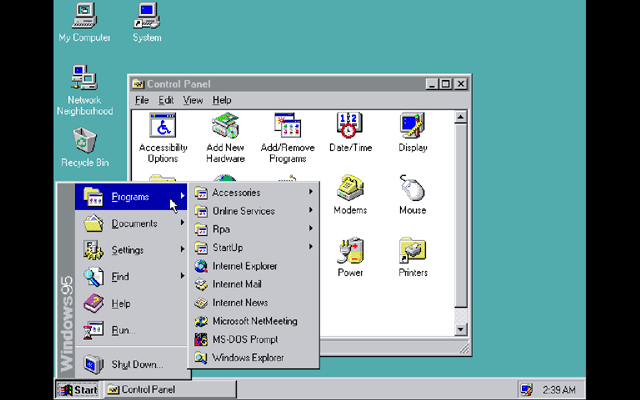Click the system tray display icon

(x=527, y=390)
